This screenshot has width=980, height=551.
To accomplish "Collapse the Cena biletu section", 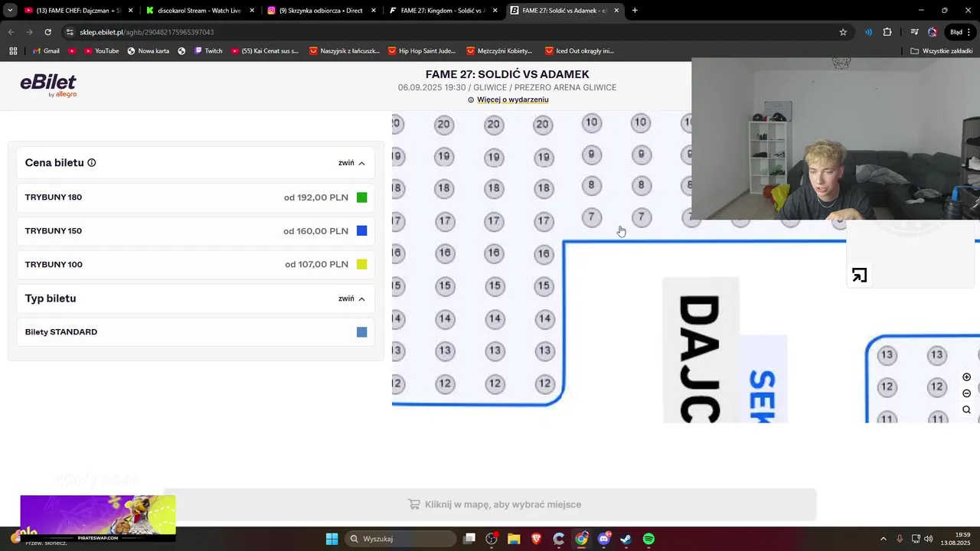I will pyautogui.click(x=351, y=163).
